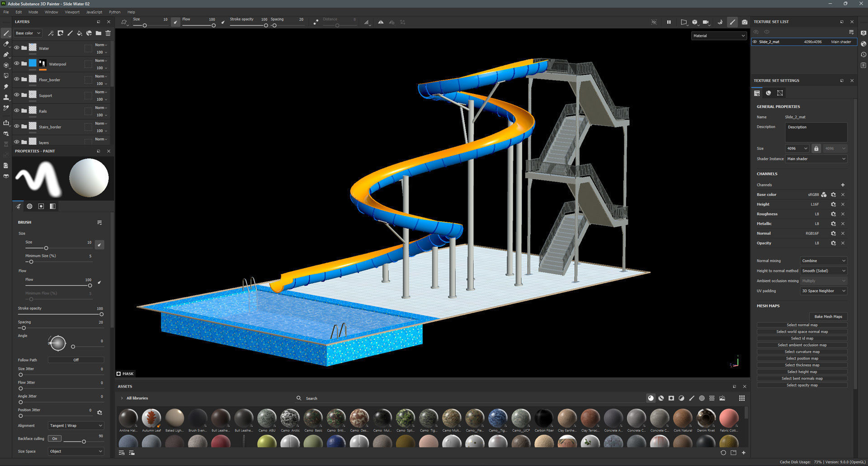
Task: Click the Stroke opacity slider in Properties
Action: pyautogui.click(x=61, y=314)
